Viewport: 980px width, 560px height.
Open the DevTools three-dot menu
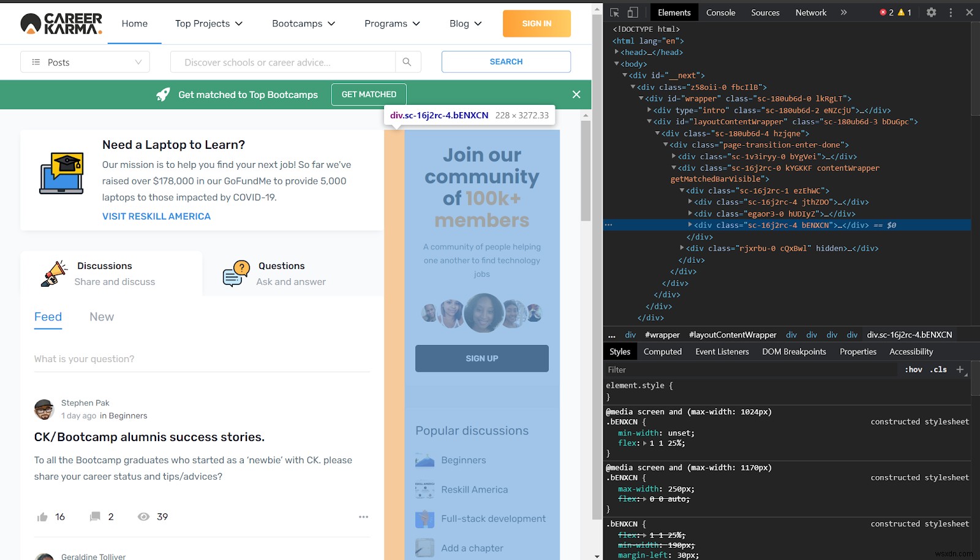coord(950,12)
